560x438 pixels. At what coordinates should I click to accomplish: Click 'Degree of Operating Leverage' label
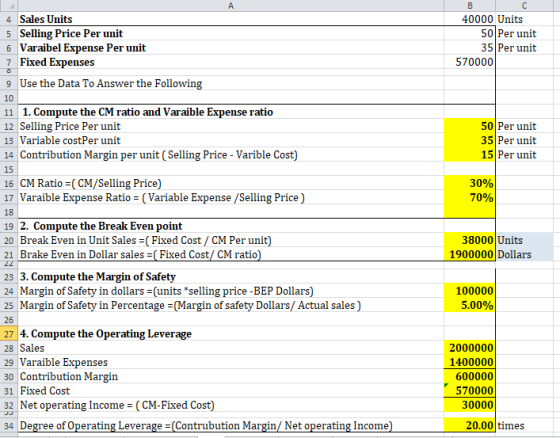click(x=206, y=426)
